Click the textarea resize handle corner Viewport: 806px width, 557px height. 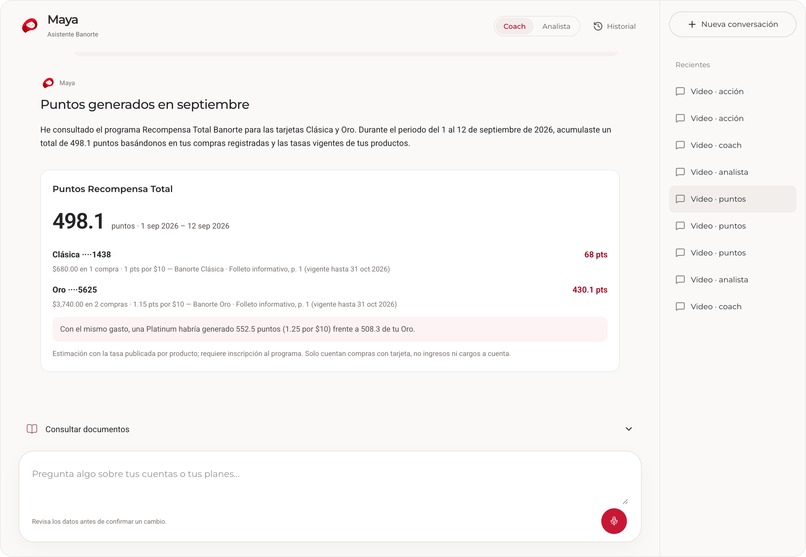point(625,501)
